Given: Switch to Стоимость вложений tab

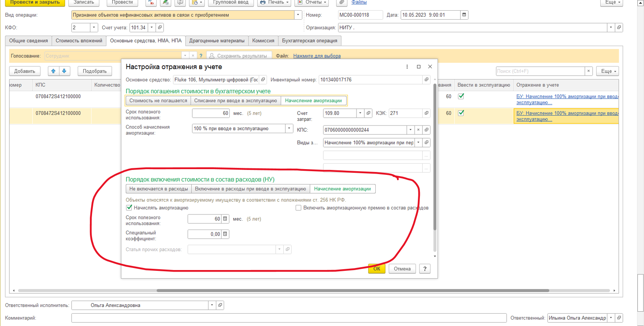Looking at the screenshot, I should 79,41.
